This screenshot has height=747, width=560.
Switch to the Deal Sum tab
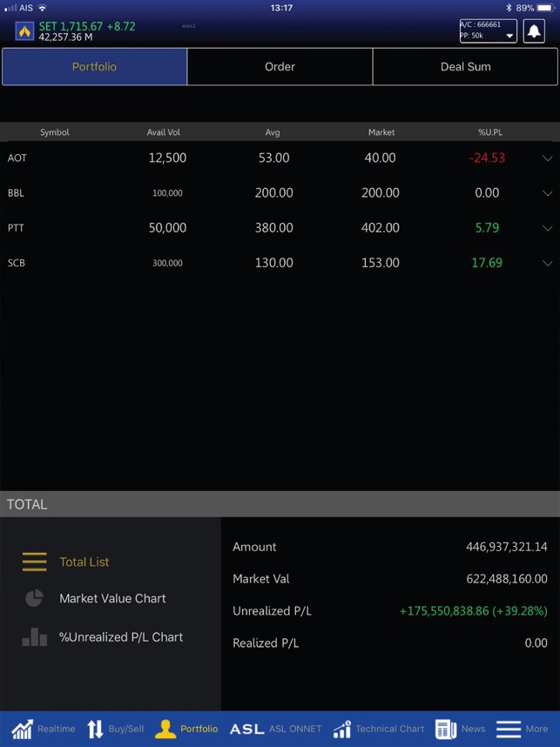(465, 67)
